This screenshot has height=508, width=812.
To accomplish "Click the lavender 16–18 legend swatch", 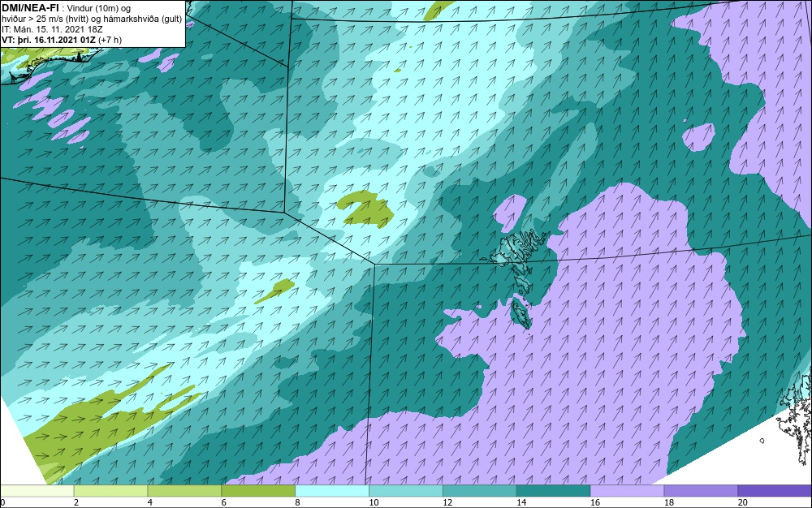I will (627, 490).
